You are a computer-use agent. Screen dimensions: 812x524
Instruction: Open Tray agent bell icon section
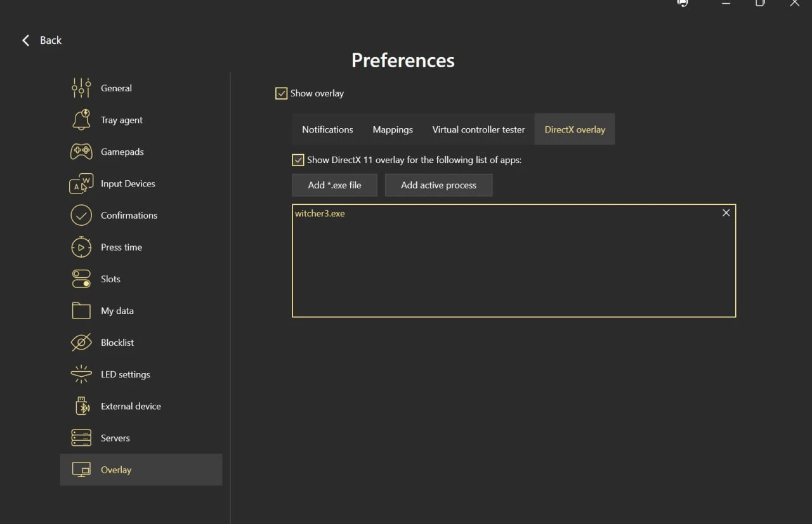pyautogui.click(x=81, y=120)
